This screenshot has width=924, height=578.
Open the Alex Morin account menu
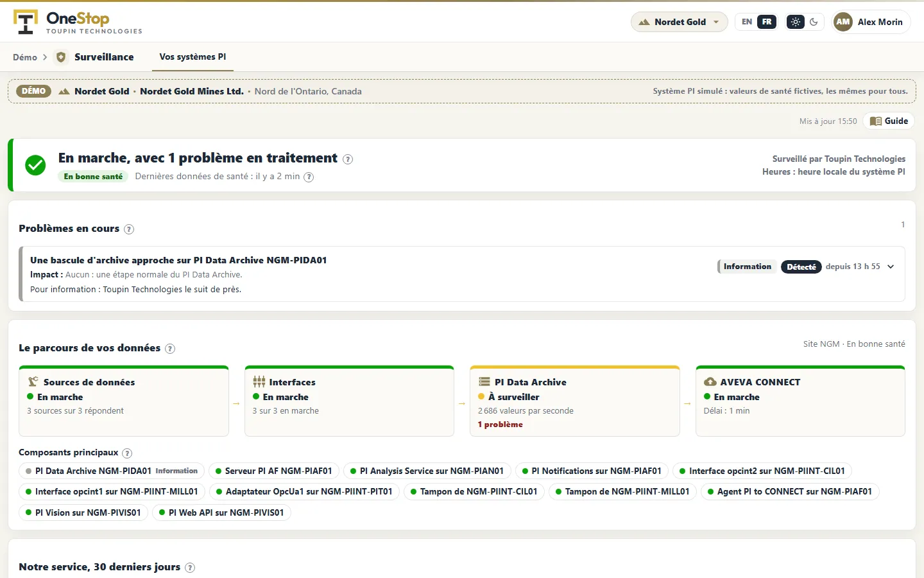[871, 22]
